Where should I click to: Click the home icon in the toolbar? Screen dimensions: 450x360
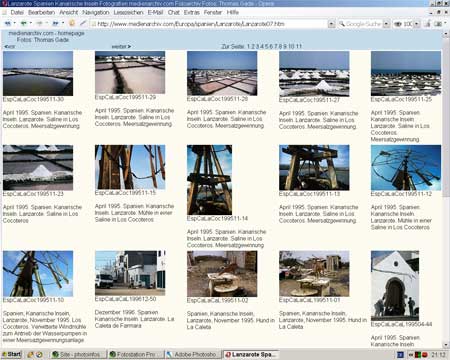click(72, 23)
